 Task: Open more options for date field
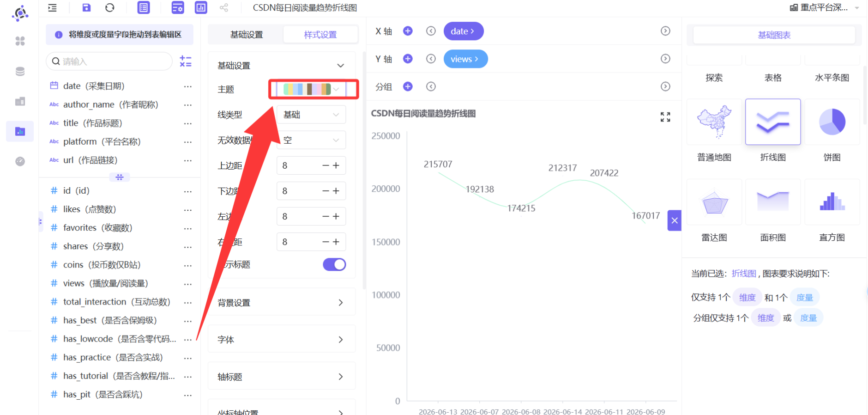[187, 86]
